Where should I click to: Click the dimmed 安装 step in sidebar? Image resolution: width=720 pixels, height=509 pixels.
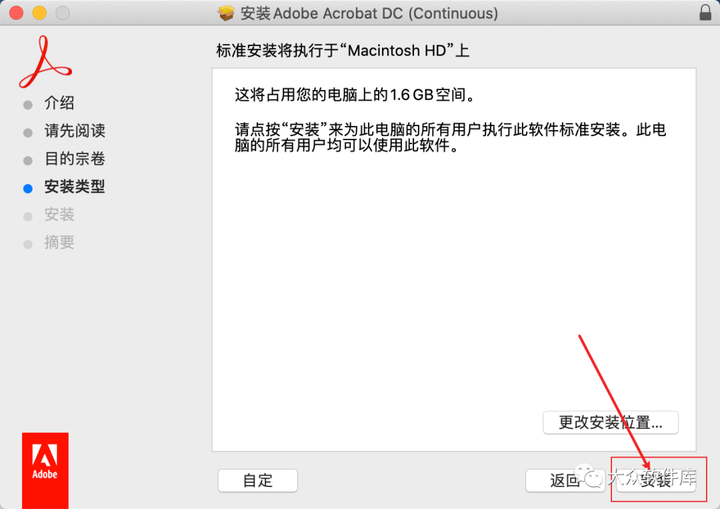[59, 215]
